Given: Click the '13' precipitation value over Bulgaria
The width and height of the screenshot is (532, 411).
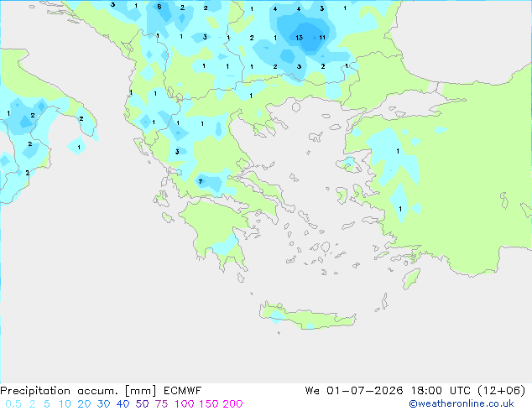Looking at the screenshot, I should [299, 38].
